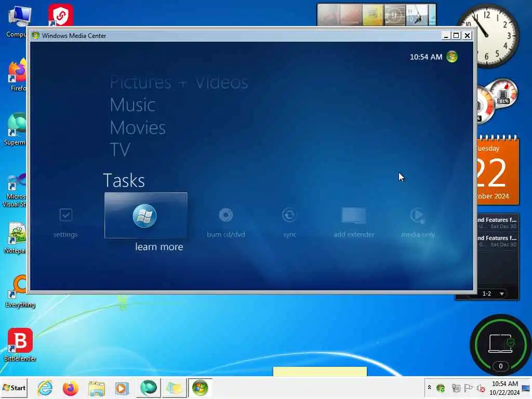Image resolution: width=532 pixels, height=399 pixels.
Task: Open the sync task
Action: (289, 222)
